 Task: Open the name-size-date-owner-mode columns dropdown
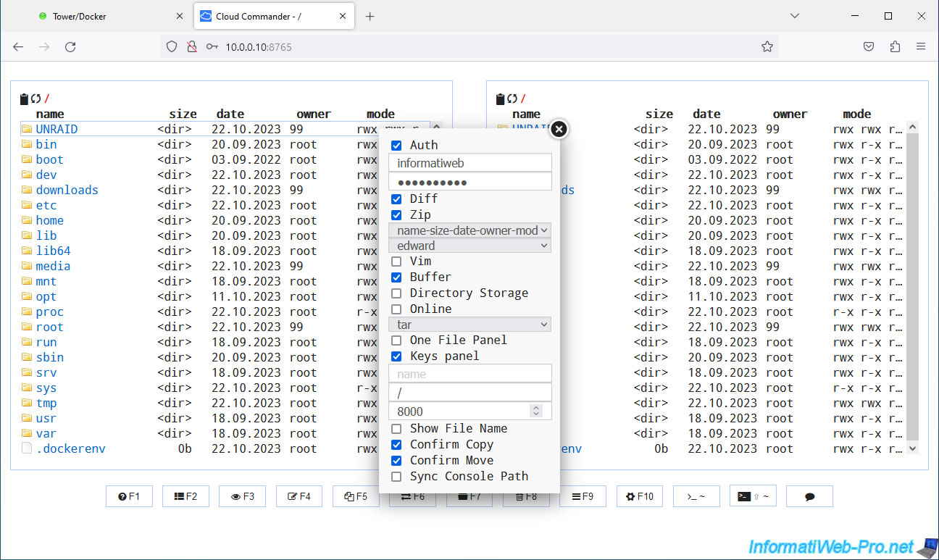point(470,230)
